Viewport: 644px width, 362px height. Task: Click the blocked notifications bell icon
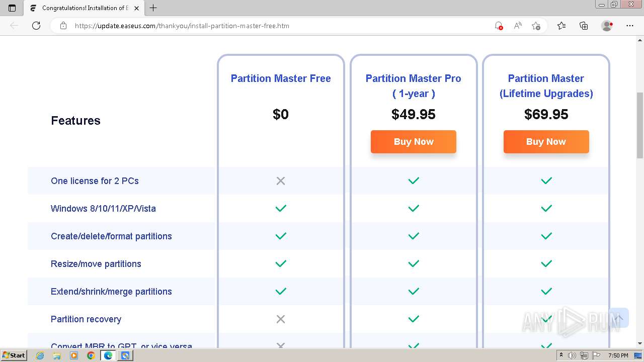click(x=499, y=26)
